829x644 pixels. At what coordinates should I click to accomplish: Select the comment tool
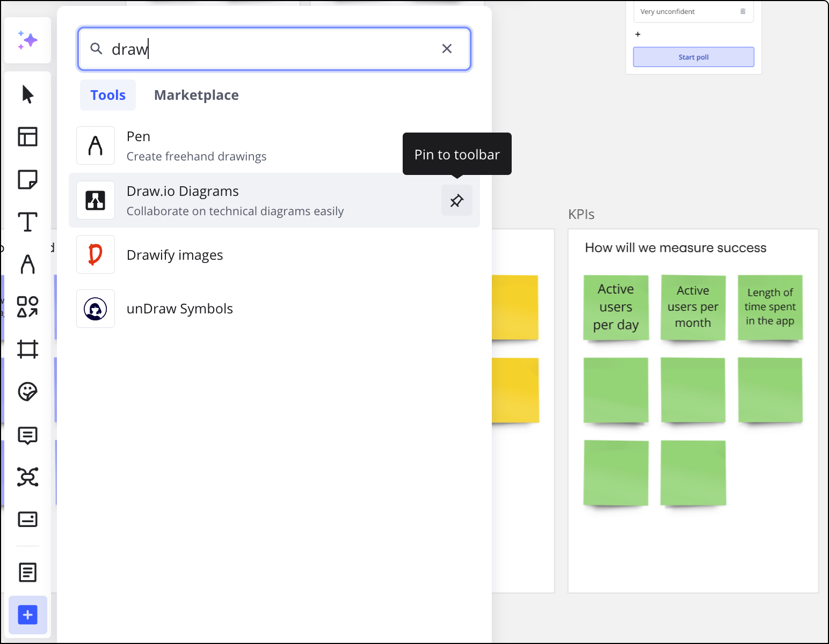click(27, 435)
